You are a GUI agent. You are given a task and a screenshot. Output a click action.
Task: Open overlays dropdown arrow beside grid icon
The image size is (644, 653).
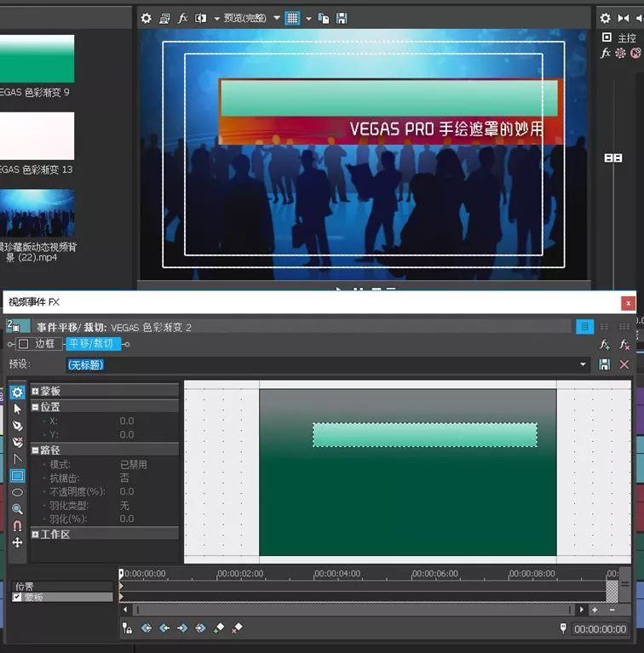point(308,19)
